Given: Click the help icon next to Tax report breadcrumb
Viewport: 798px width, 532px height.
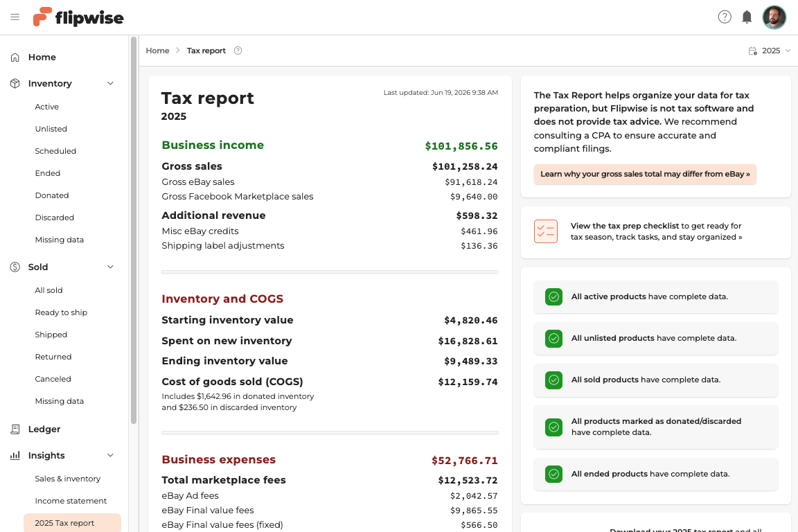Looking at the screenshot, I should pos(238,51).
